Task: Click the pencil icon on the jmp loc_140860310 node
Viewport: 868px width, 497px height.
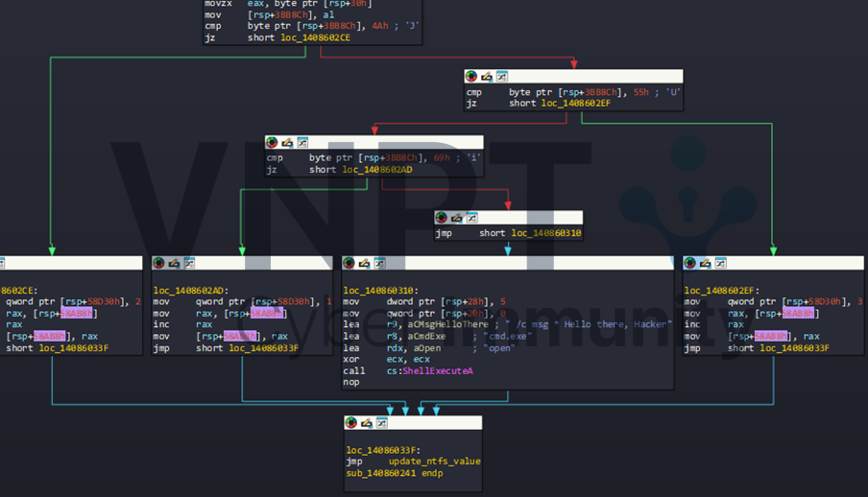Action: point(456,218)
